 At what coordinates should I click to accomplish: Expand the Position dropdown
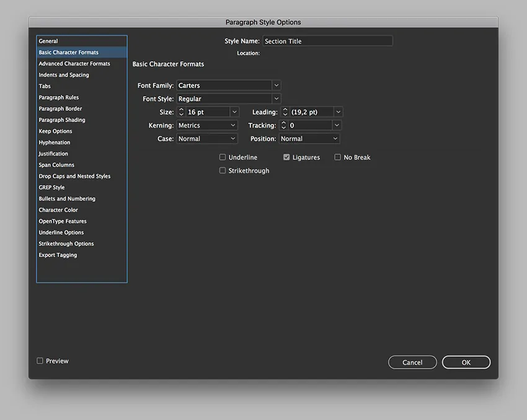coord(335,139)
